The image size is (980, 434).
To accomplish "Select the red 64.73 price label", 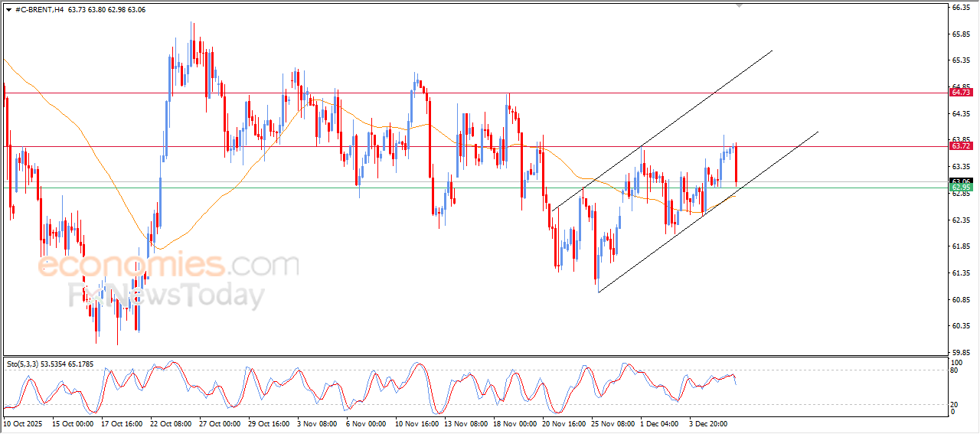I will point(960,92).
